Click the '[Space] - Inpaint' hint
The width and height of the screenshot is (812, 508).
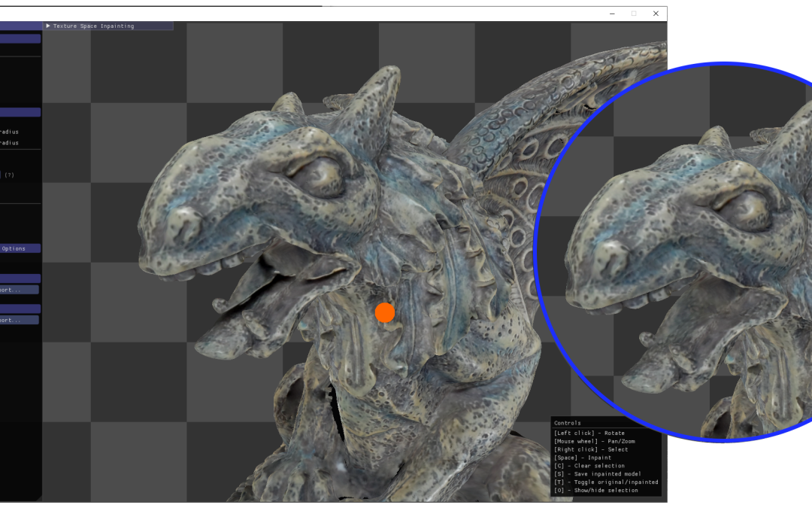pos(583,458)
